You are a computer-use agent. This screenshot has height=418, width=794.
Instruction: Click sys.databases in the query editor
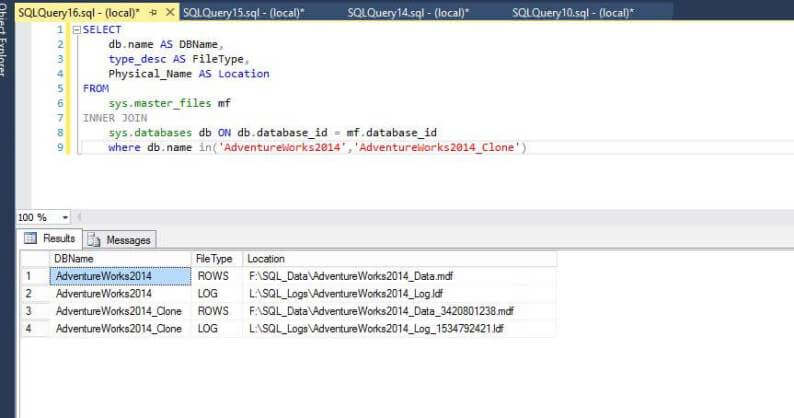[150, 133]
